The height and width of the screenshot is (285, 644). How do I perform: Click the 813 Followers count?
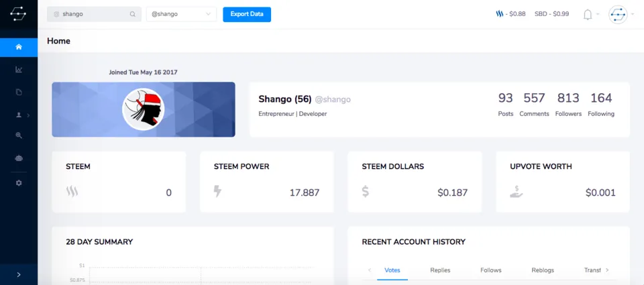coord(568,105)
